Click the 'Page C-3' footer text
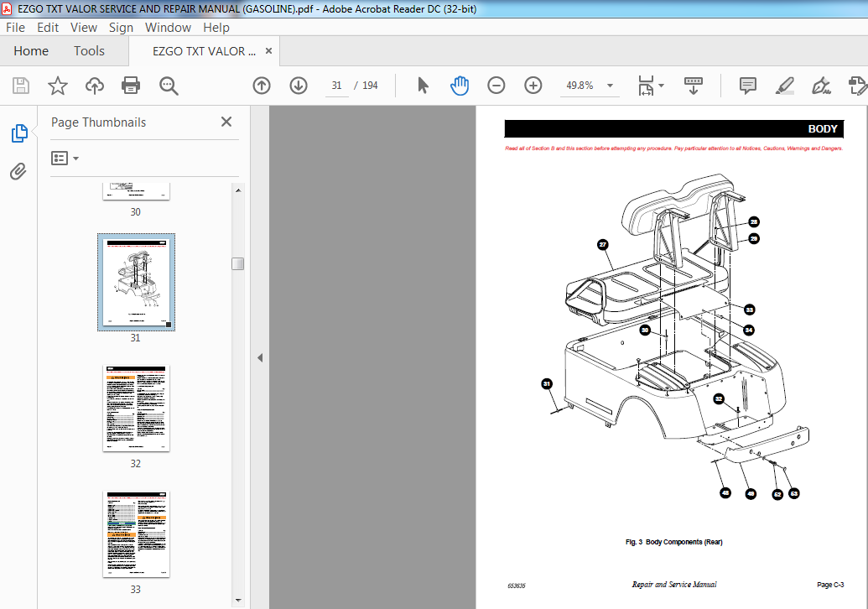868x609 pixels. 830,585
